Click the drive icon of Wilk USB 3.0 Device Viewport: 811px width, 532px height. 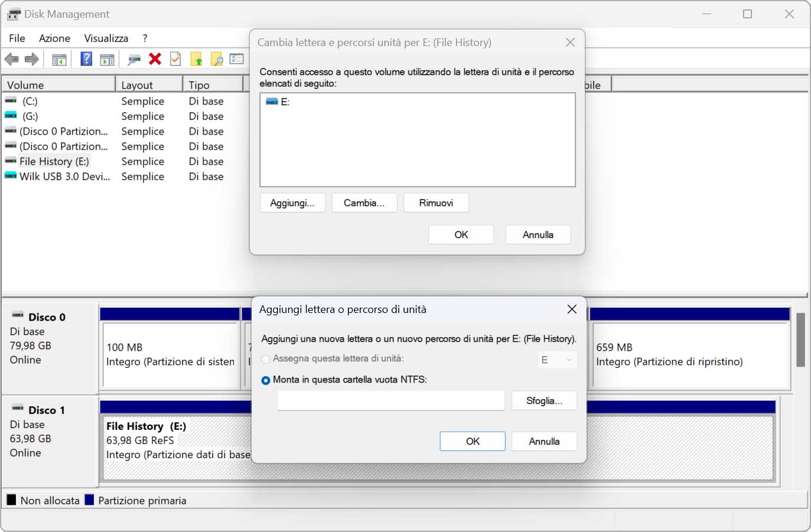coord(11,176)
